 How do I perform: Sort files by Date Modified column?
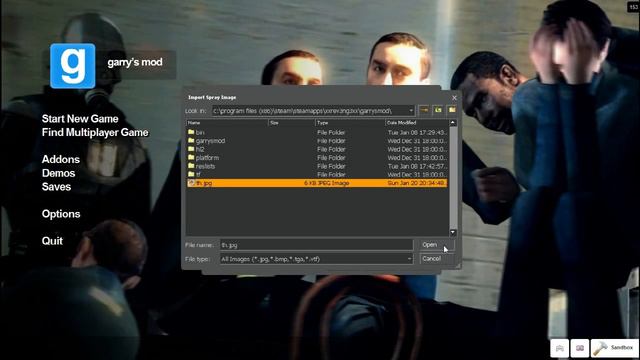[416, 122]
